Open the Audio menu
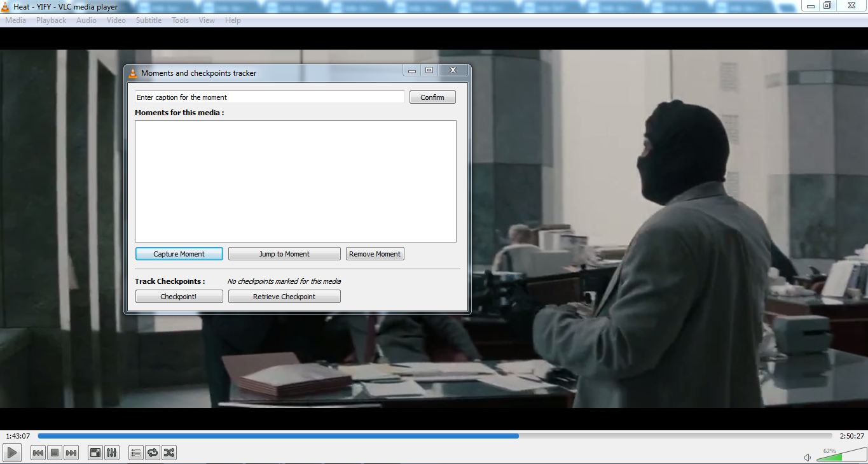This screenshot has height=464, width=868. point(86,20)
